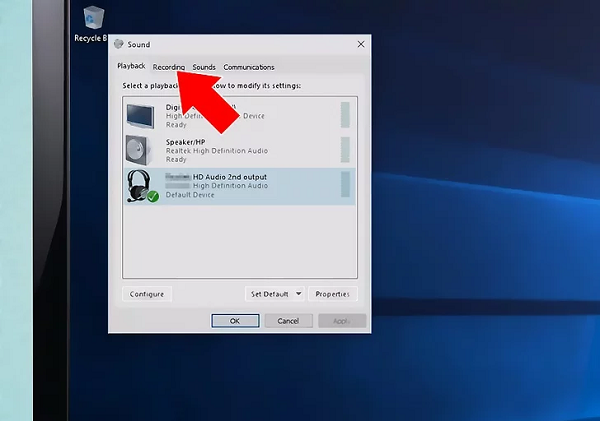Click the green default device checkmark
600x421 pixels.
[153, 197]
